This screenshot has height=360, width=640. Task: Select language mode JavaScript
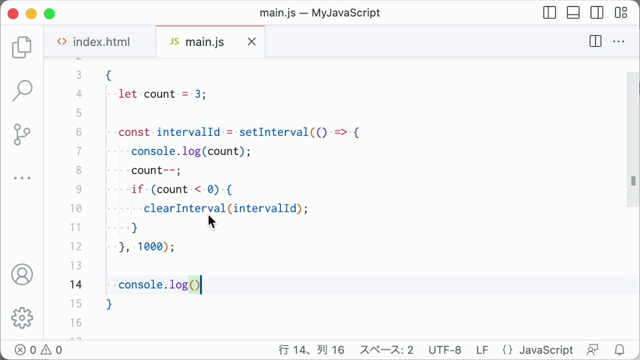546,350
